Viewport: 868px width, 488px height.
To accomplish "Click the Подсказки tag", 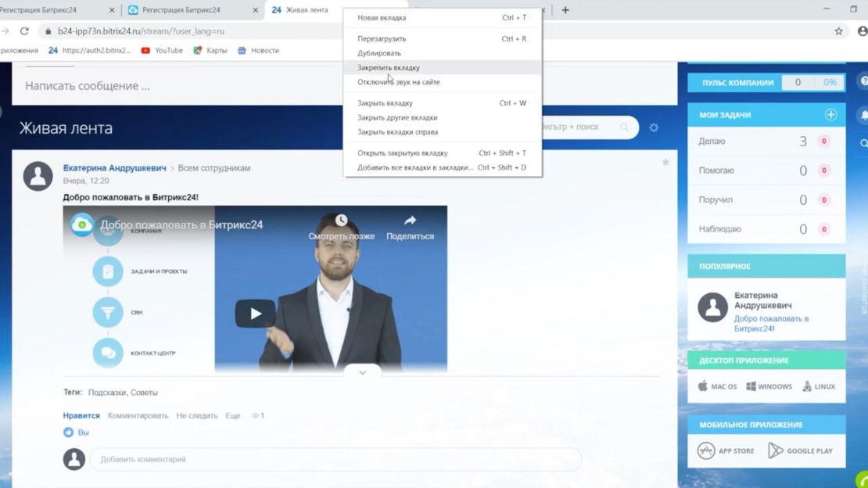I will [107, 393].
